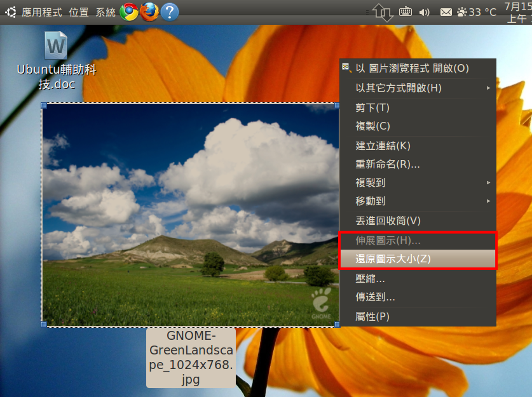Open the mail envelope indicator
Image resolution: width=532 pixels, height=397 pixels.
click(446, 13)
